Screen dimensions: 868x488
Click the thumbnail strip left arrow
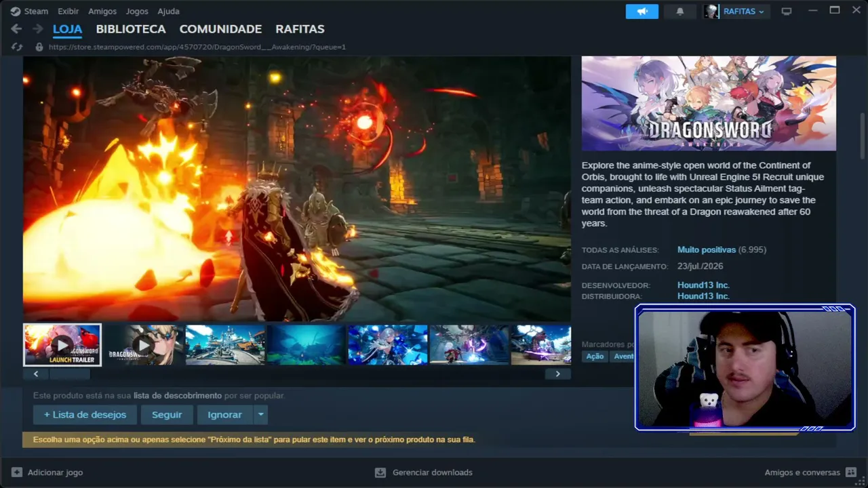coord(36,373)
